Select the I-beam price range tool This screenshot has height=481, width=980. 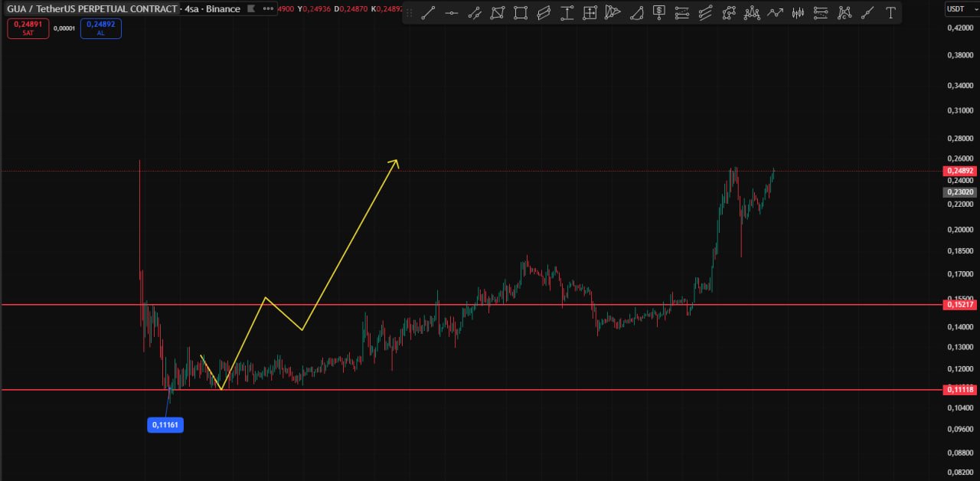tap(567, 12)
